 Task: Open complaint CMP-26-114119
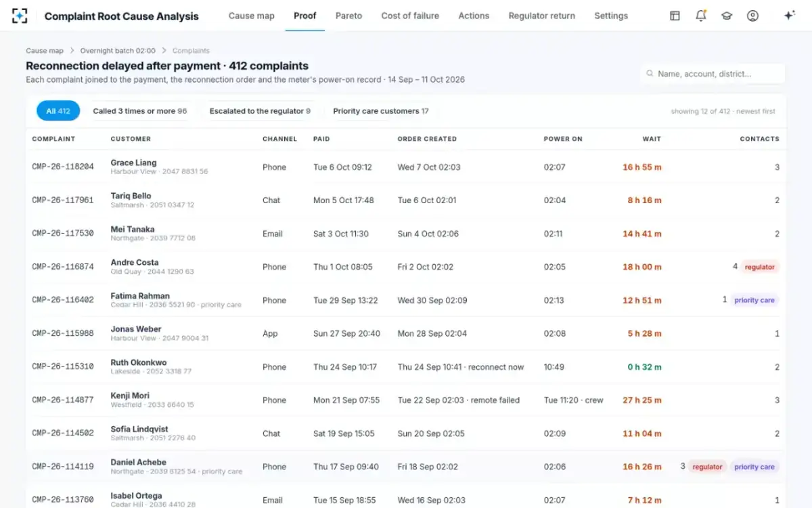click(x=63, y=467)
